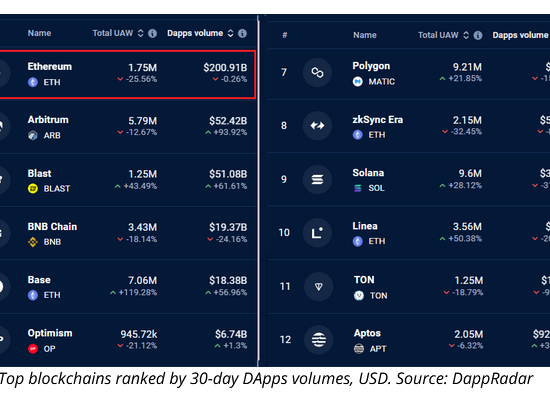This screenshot has width=550, height=401.
Task: Click the Solana chain logo icon
Action: pos(317,180)
